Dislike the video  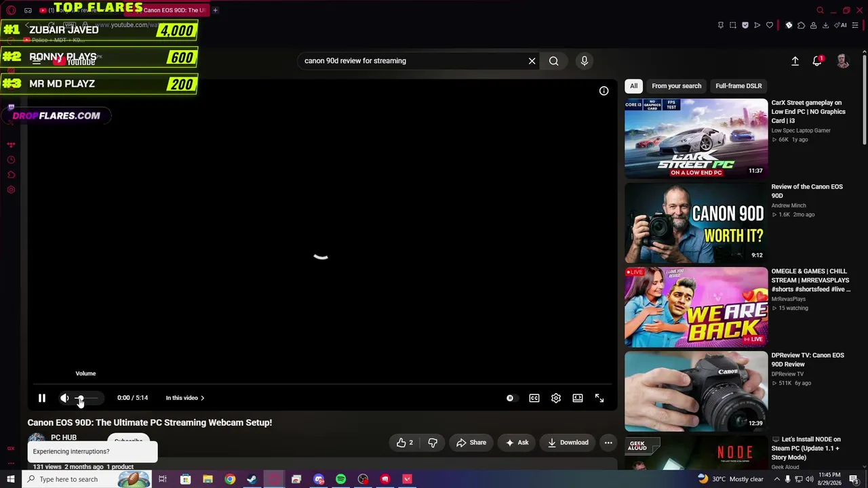click(x=433, y=443)
